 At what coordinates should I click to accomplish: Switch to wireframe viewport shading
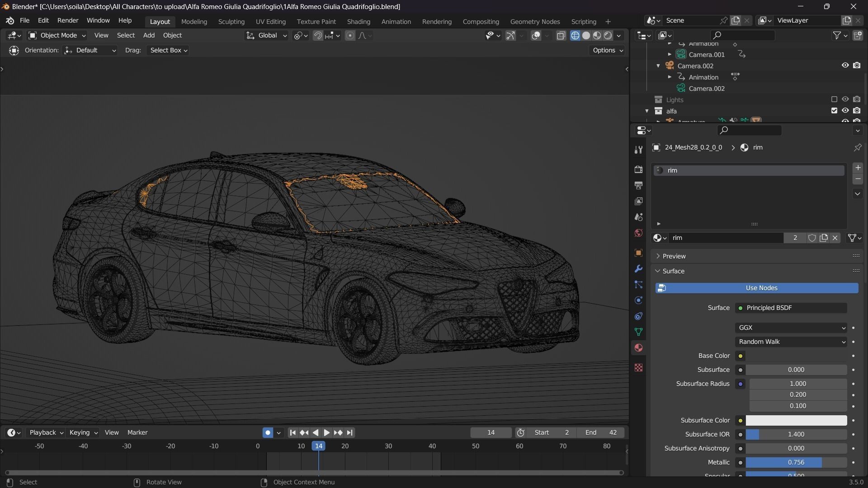[x=575, y=35]
